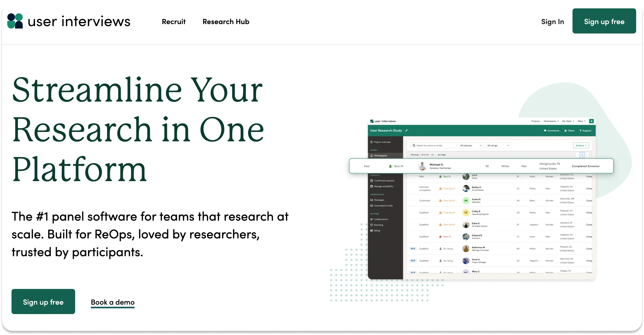Switch to the Recruit navigation item

[174, 21]
